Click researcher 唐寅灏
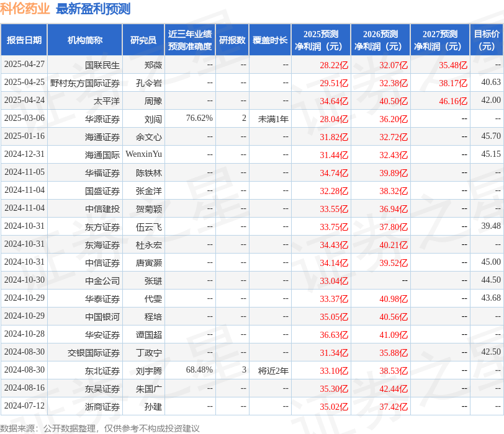This screenshot has height=434, width=504. [149, 263]
